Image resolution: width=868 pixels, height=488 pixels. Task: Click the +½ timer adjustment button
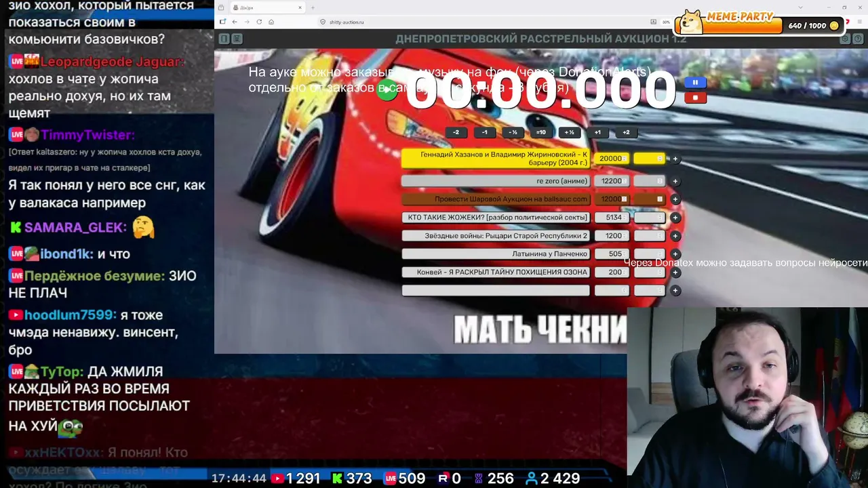click(569, 133)
